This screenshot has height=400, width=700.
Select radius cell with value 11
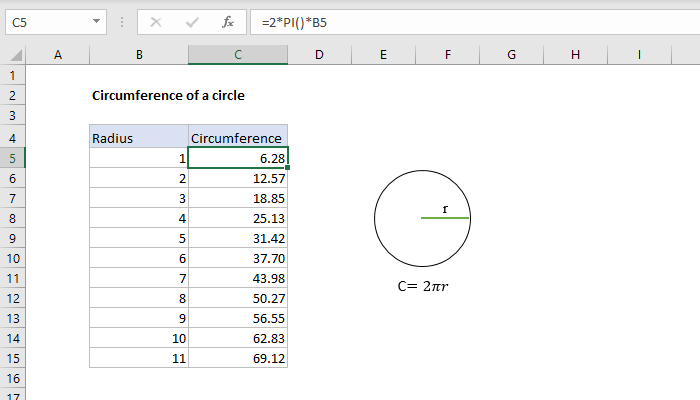tap(139, 358)
